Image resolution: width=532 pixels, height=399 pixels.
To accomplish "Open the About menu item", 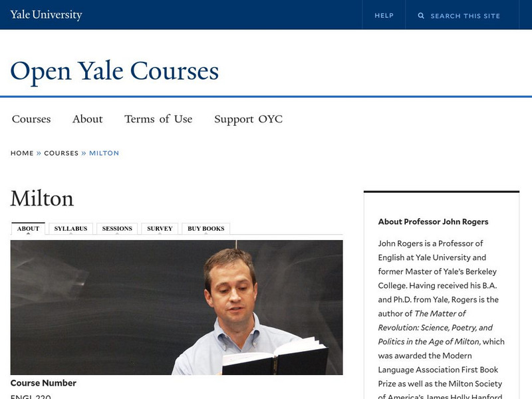I will [x=87, y=119].
